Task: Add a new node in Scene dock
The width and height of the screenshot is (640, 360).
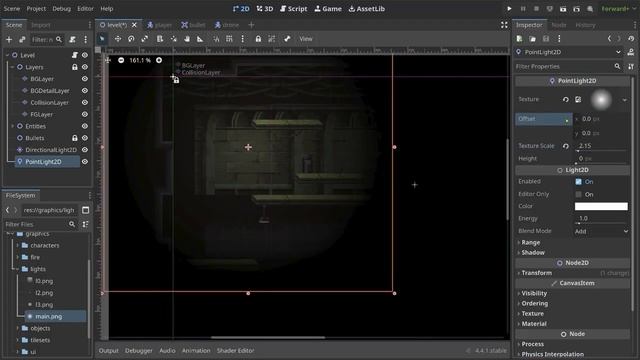Action: pyautogui.click(x=9, y=40)
